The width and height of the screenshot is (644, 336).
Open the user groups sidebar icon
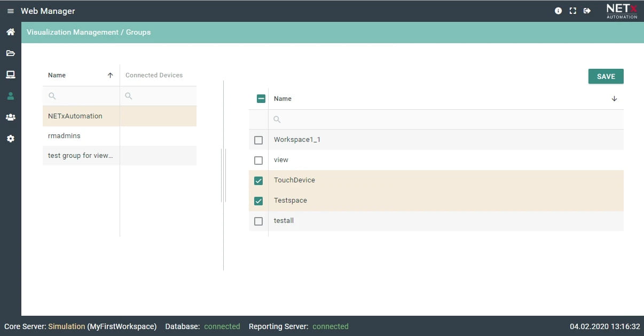coord(10,117)
